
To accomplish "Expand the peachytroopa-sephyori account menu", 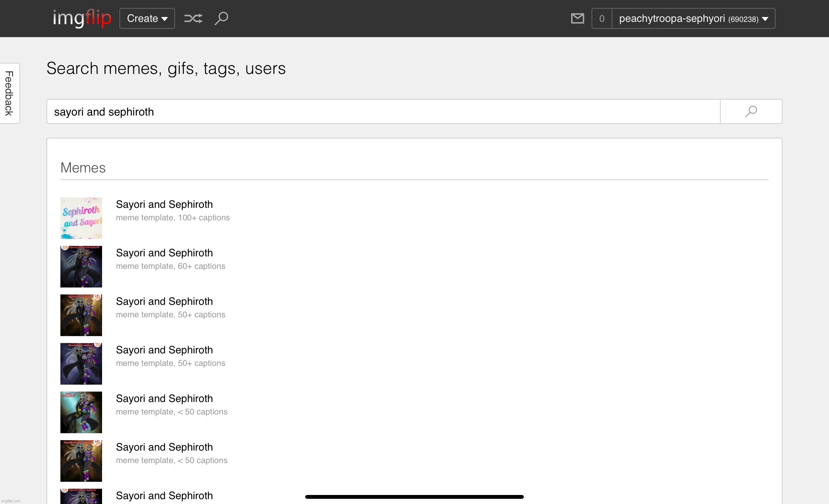I will (694, 18).
